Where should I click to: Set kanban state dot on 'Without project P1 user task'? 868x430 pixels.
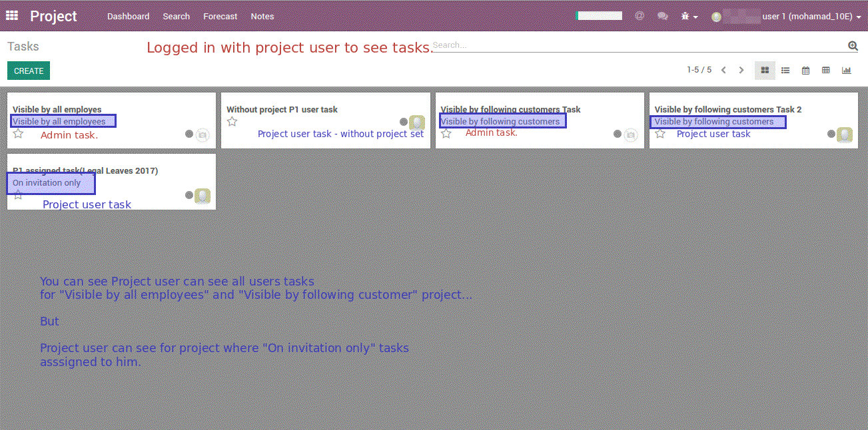pos(403,122)
